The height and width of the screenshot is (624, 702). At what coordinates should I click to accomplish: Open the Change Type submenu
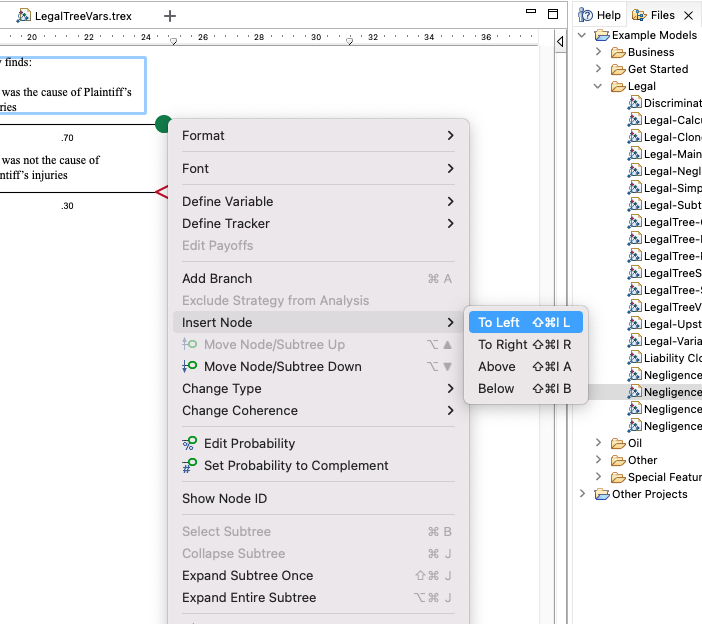point(318,388)
